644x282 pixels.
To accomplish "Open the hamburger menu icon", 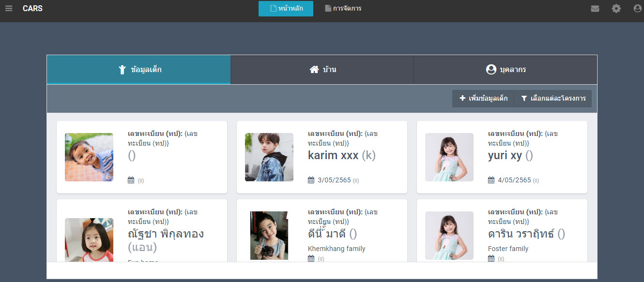I will coord(9,8).
